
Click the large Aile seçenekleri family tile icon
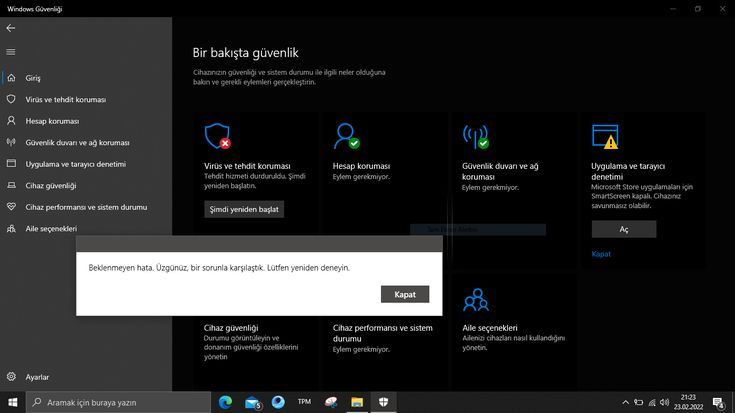coord(476,300)
